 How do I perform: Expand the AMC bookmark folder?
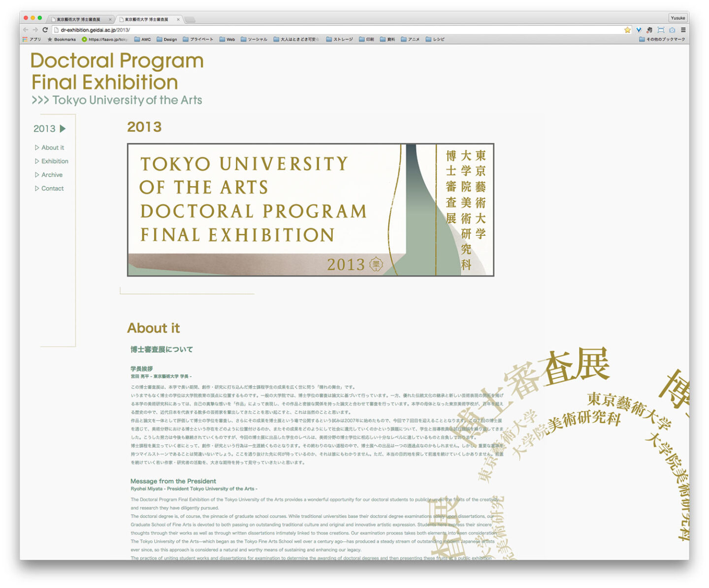click(142, 39)
